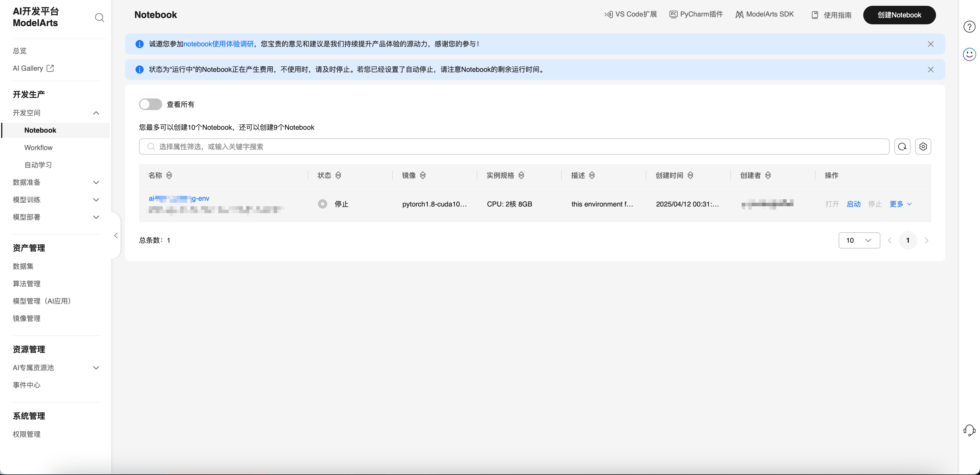Open table column settings gear icon
Viewport: 980px width, 475px height.
tap(923, 147)
